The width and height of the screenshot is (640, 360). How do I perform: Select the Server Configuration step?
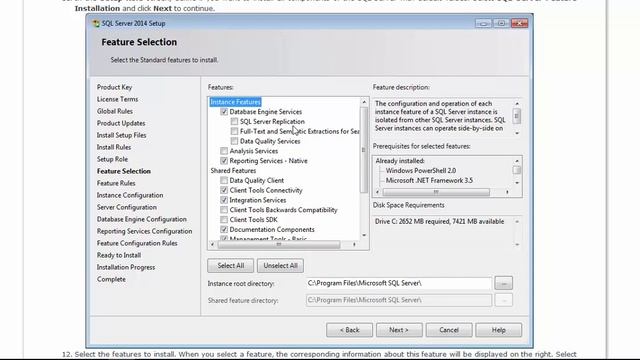pyautogui.click(x=127, y=207)
